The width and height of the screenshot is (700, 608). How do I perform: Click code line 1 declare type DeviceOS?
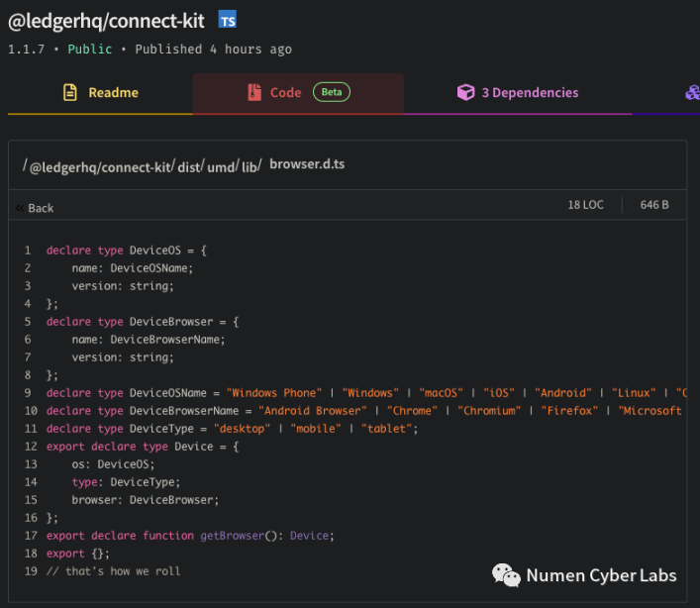(127, 251)
